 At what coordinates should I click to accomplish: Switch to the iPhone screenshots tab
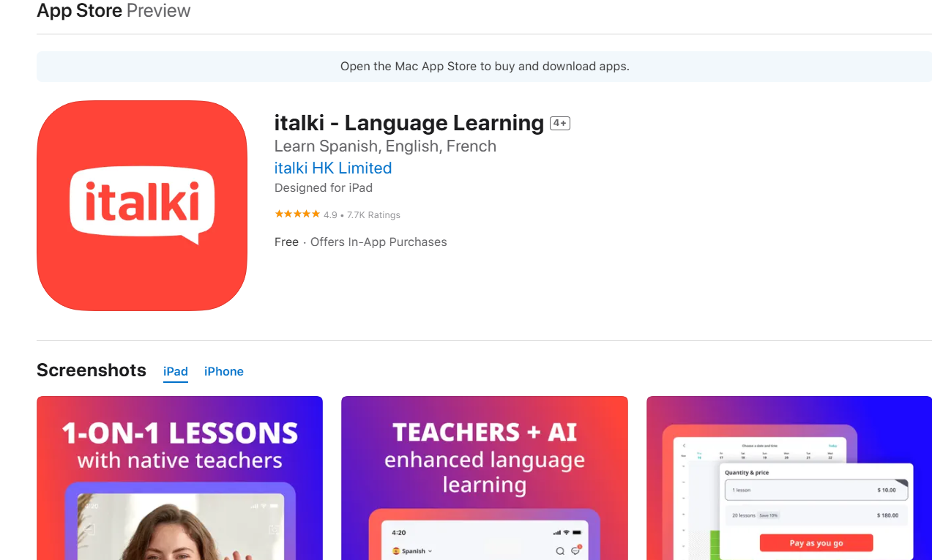coord(224,371)
